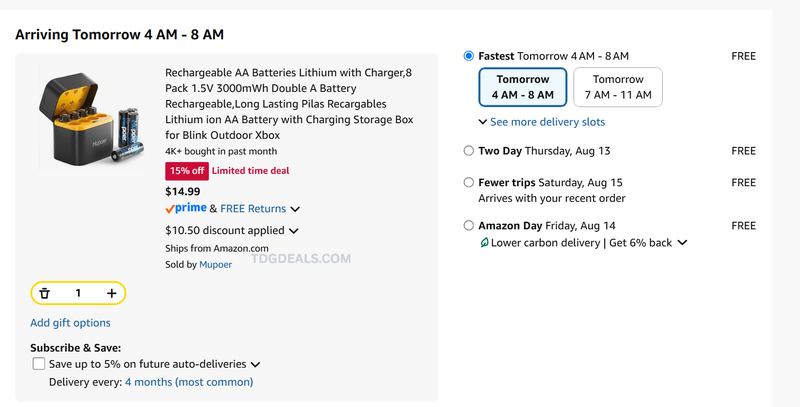This screenshot has width=800, height=407.
Task: Click the green leaf lower carbon icon
Action: pos(484,243)
